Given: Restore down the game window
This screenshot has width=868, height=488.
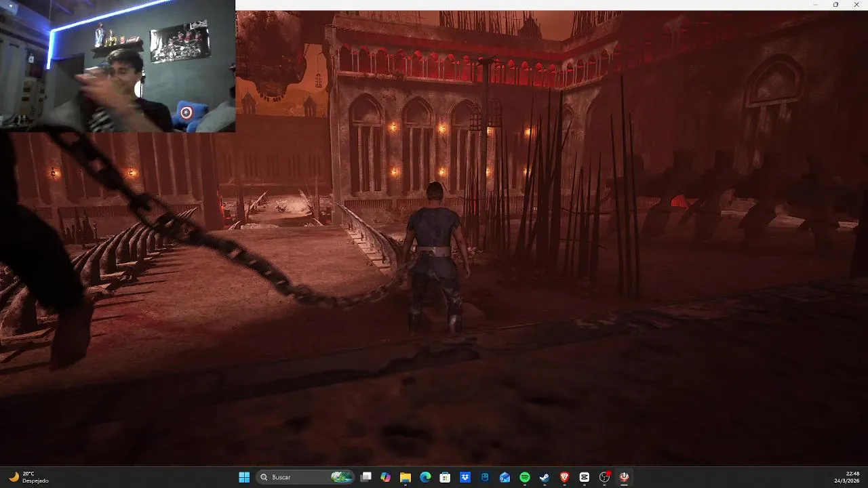Looking at the screenshot, I should coord(835,5).
